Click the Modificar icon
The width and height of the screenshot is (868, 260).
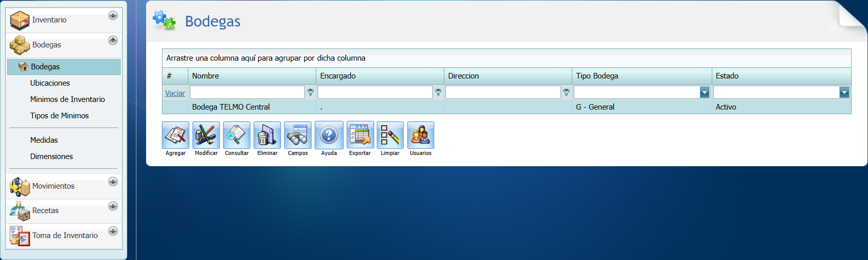(206, 135)
